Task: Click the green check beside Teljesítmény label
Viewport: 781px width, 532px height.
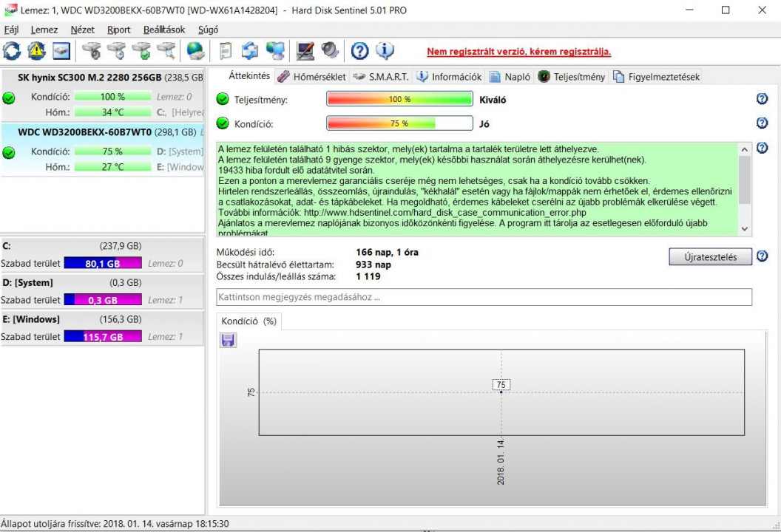Action: tap(223, 99)
